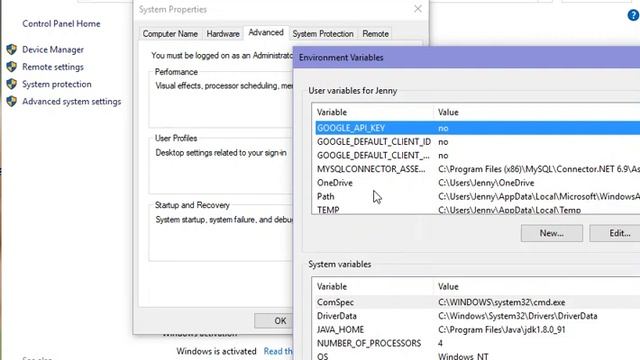Click the Environment Variables title bar
640x360 pixels.
pyautogui.click(x=467, y=58)
